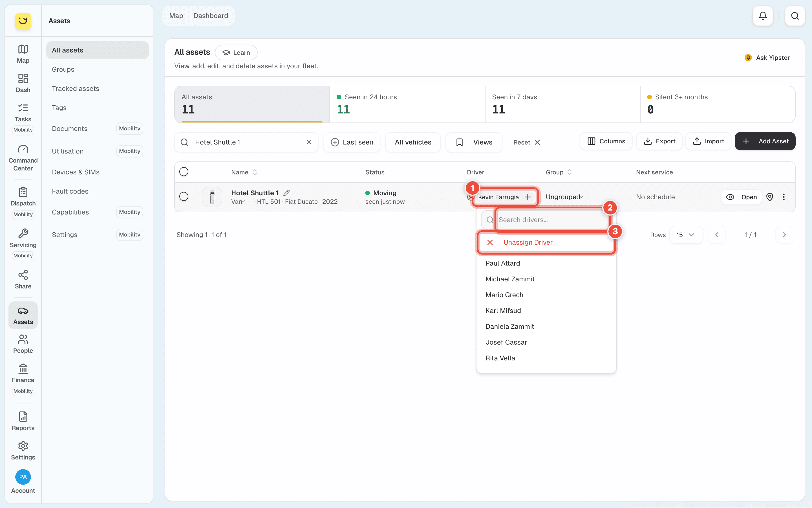The width and height of the screenshot is (812, 508).
Task: Switch to the Map top tab
Action: pos(176,16)
